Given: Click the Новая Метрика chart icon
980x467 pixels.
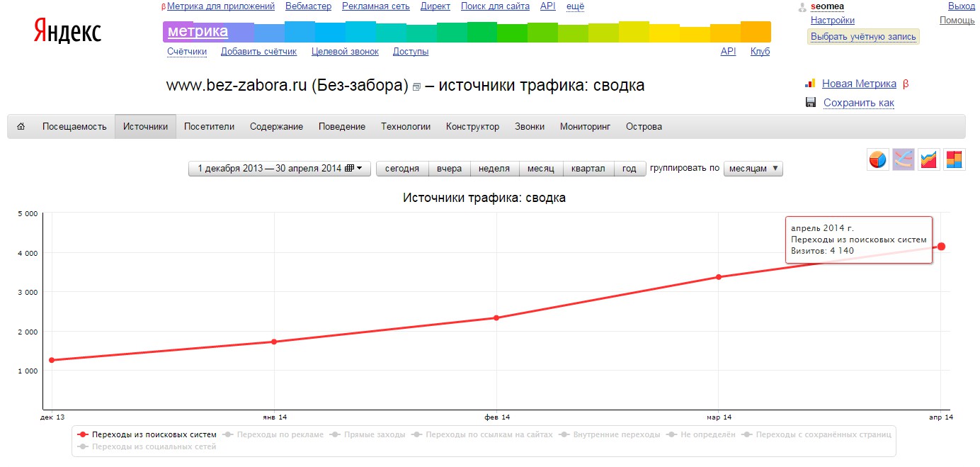Looking at the screenshot, I should [x=811, y=84].
